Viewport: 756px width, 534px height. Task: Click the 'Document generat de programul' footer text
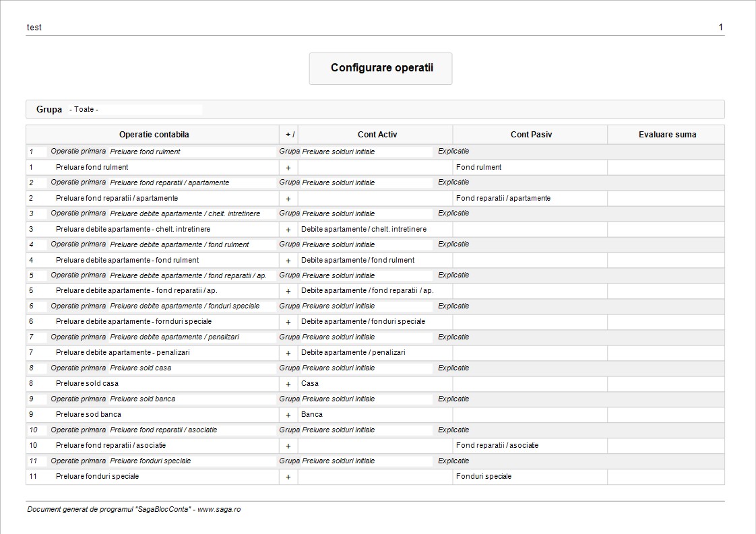[81, 509]
